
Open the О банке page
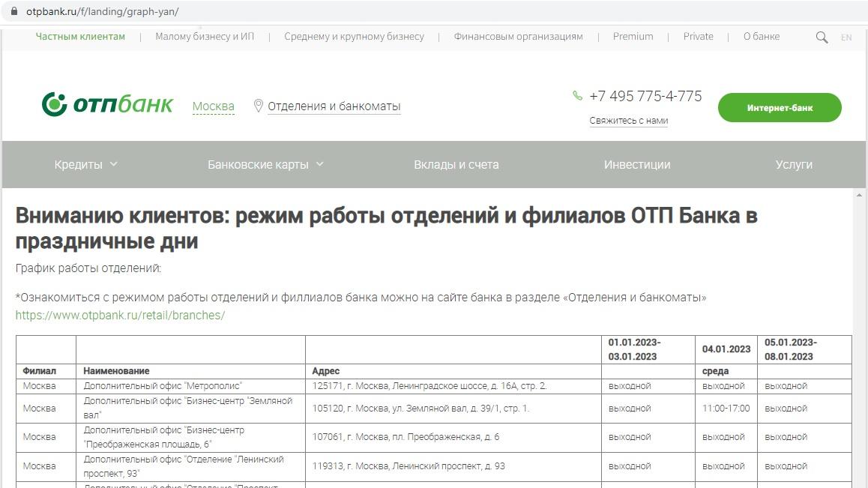pos(761,37)
